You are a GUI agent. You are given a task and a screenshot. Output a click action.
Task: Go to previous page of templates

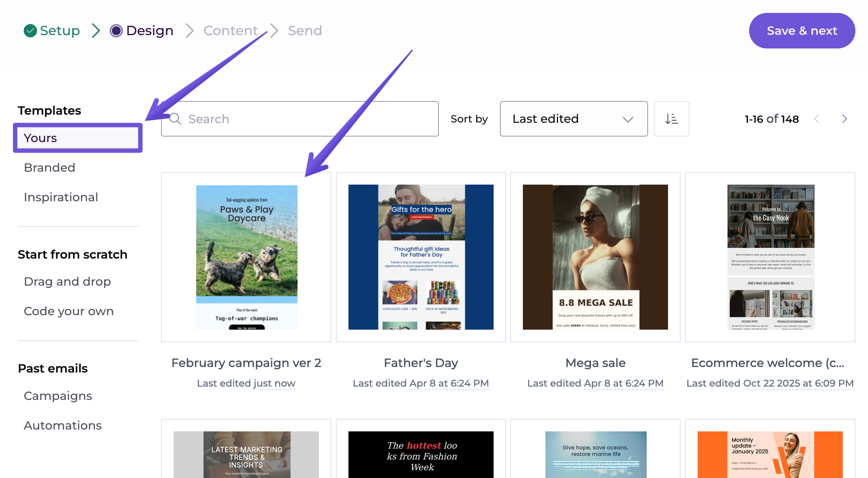pyautogui.click(x=817, y=119)
